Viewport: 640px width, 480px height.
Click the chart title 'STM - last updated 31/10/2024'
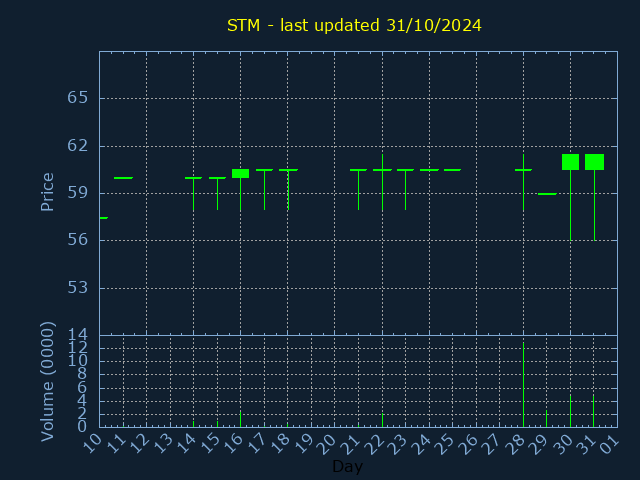pos(354,25)
